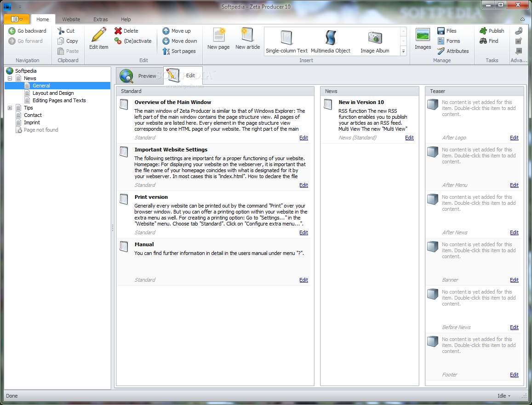Viewport: 532px width, 405px height.
Task: Expand the Insert gallery dropdown
Action: pyautogui.click(x=403, y=51)
